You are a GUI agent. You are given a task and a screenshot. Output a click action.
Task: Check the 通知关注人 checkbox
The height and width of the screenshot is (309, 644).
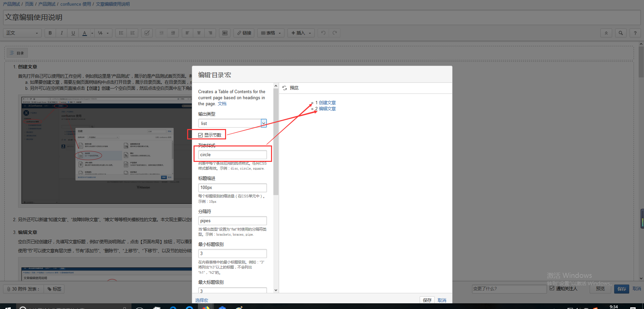coord(552,288)
